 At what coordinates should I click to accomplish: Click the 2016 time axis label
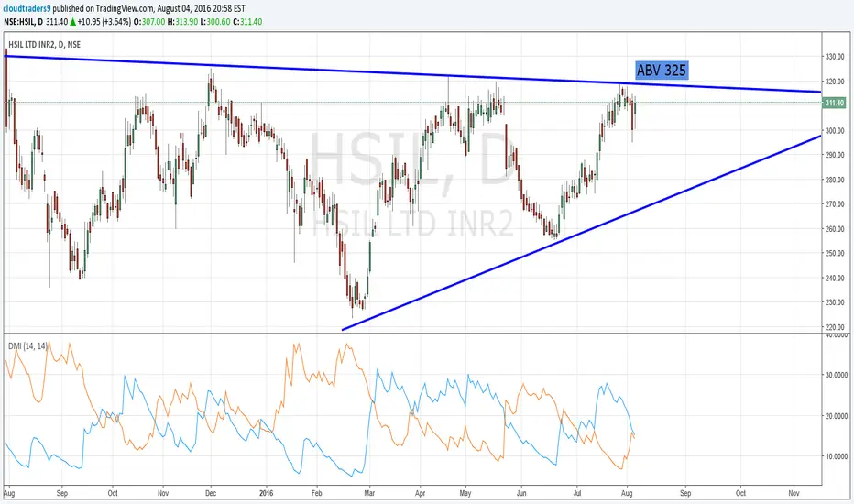click(x=267, y=493)
